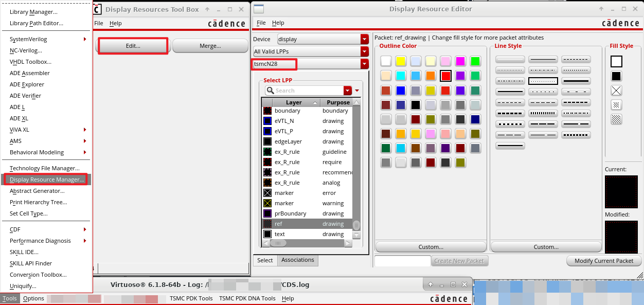The width and height of the screenshot is (644, 305).
Task: Click Custom... under Line Style
Action: (546, 247)
